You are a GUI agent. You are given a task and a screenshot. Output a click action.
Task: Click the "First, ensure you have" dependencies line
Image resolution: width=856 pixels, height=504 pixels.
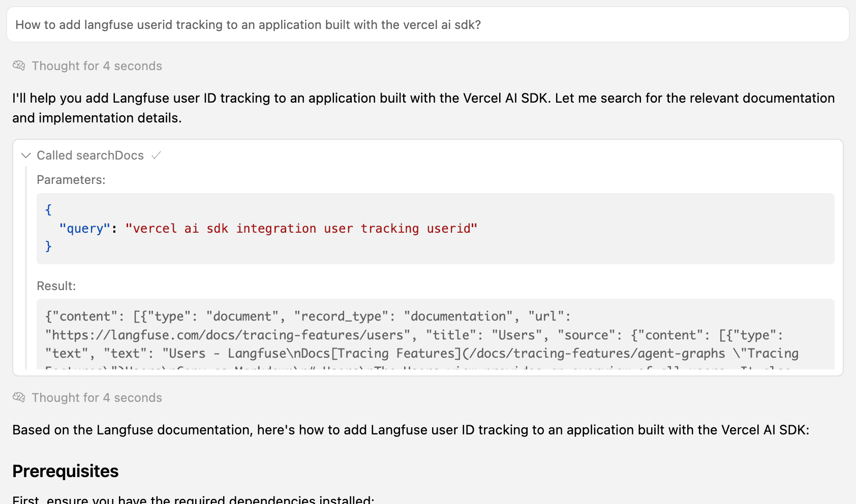[x=193, y=499]
